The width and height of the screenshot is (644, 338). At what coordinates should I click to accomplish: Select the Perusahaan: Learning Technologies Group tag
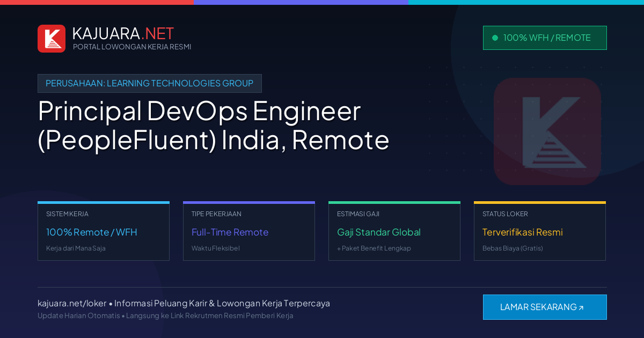click(x=150, y=83)
